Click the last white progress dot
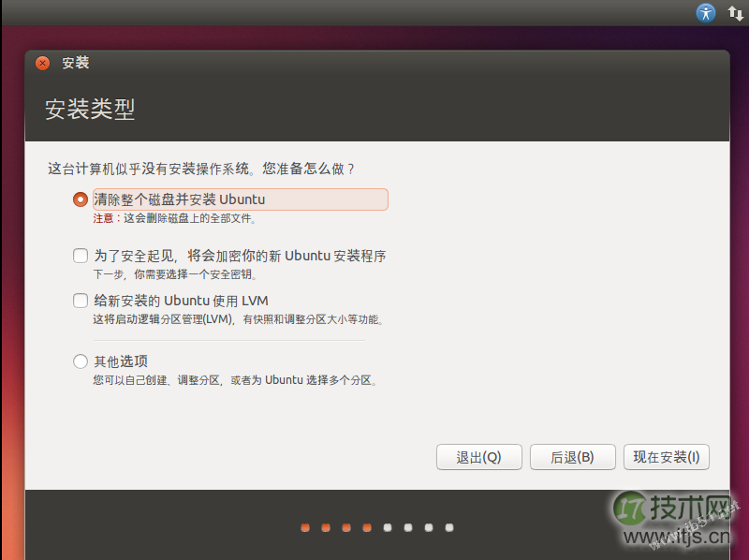749x560 pixels. 449,527
